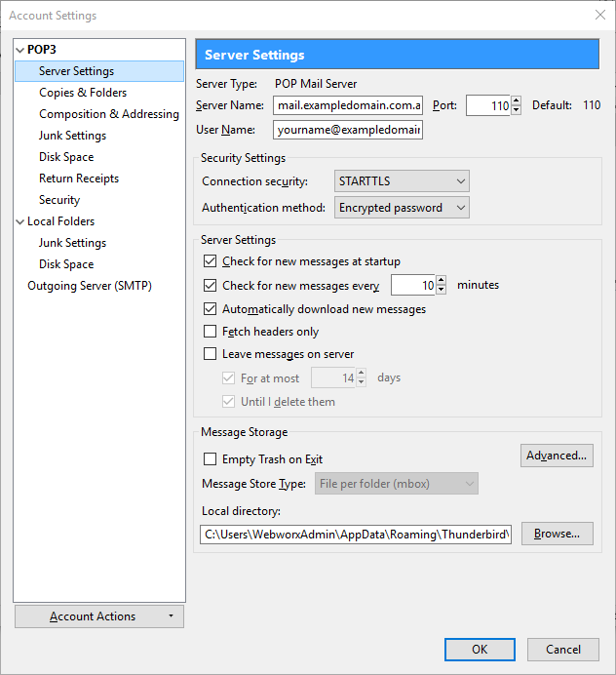Disable Check for new messages at startup
The height and width of the screenshot is (675, 616).
(210, 261)
